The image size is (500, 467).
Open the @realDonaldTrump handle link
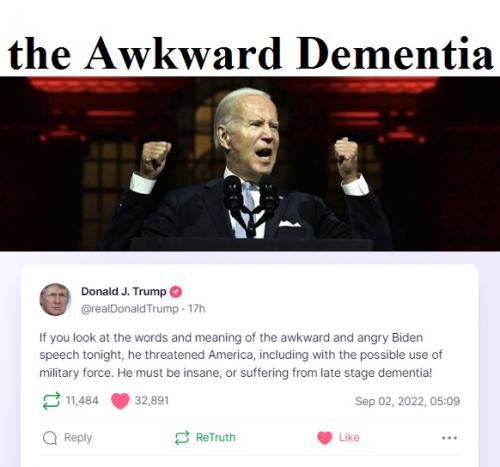[130, 309]
